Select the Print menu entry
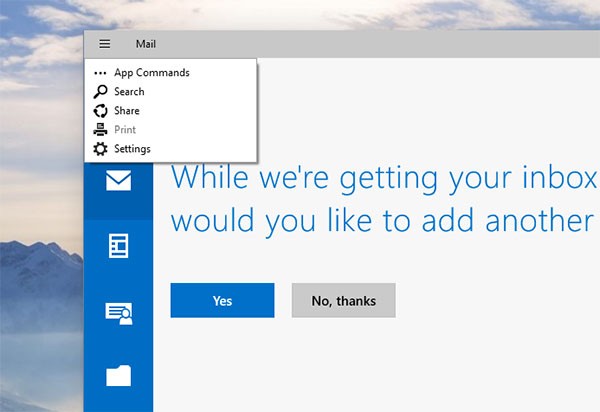Viewport: 600px width, 412px height. [170, 130]
